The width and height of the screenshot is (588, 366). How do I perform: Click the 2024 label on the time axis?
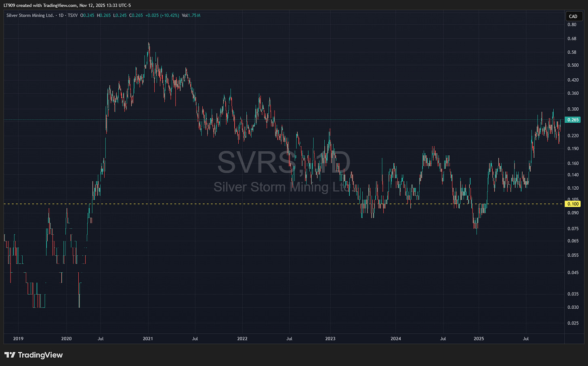[396, 339]
